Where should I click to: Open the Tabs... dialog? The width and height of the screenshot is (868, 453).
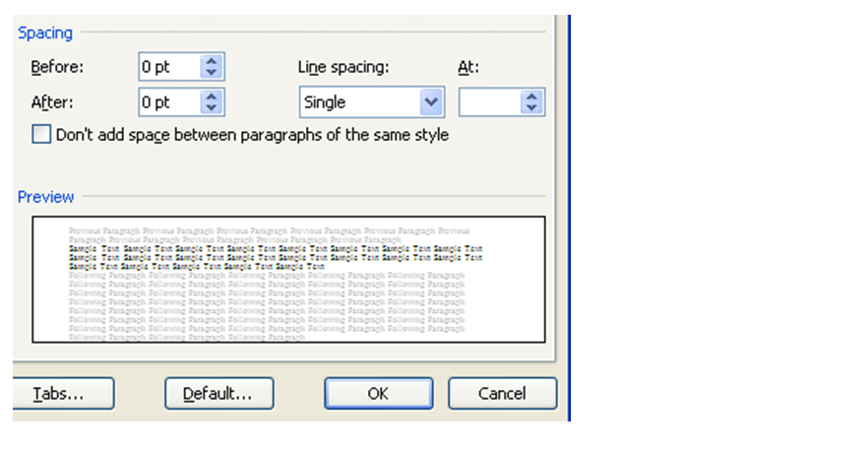pos(61,394)
